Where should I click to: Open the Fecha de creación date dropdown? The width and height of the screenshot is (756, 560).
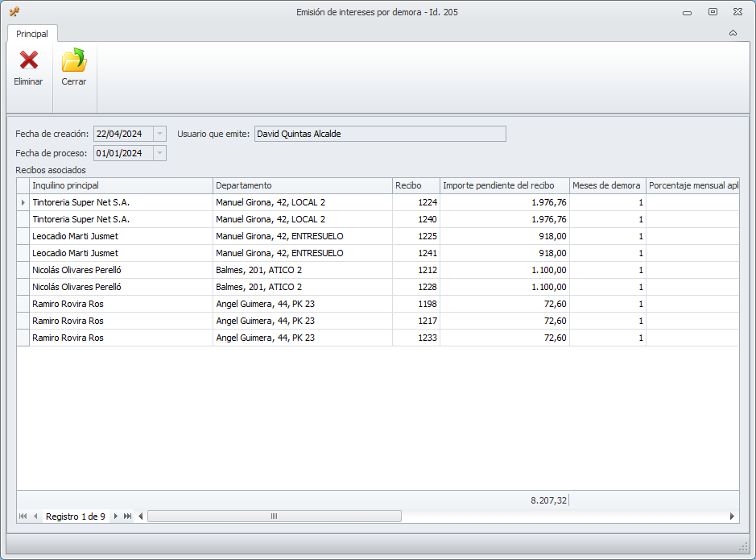[159, 134]
